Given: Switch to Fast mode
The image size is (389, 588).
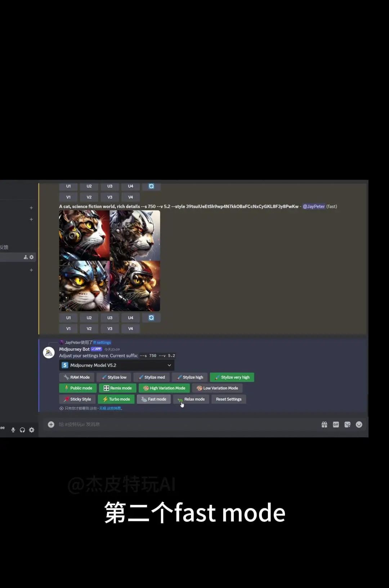Looking at the screenshot, I should (154, 399).
